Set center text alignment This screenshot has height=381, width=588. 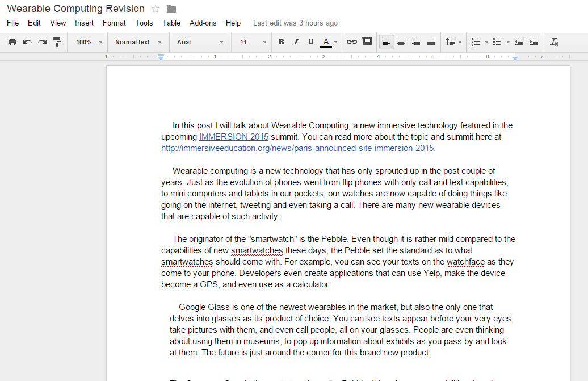click(x=401, y=42)
